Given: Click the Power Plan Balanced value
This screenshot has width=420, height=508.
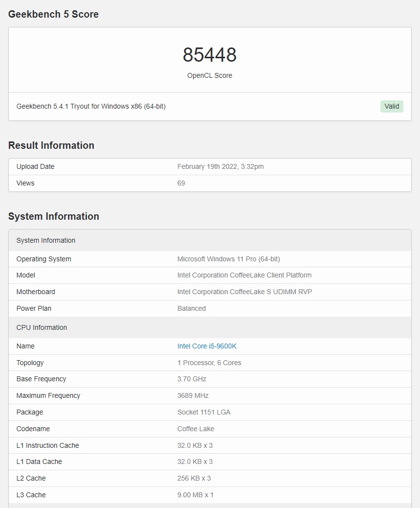Looking at the screenshot, I should (x=191, y=308).
